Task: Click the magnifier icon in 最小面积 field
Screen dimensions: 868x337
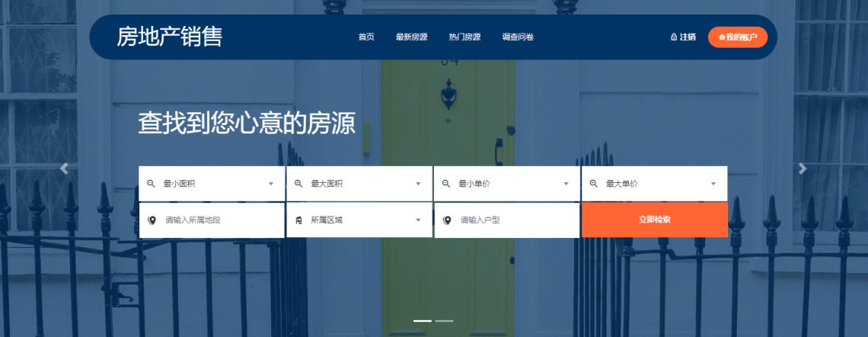Action: coord(151,184)
